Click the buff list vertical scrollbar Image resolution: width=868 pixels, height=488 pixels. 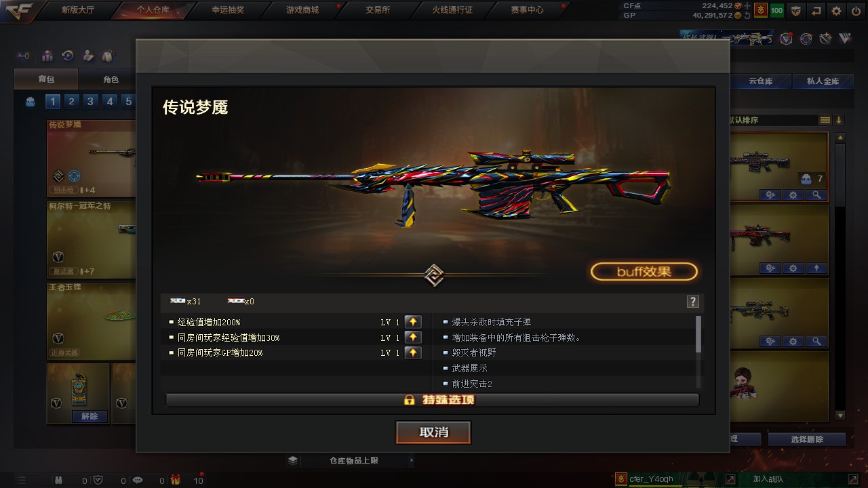698,333
